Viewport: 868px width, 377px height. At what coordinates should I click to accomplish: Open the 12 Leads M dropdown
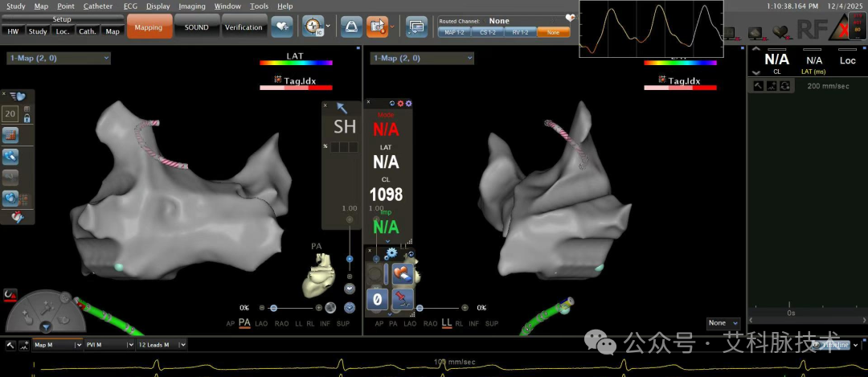click(x=162, y=345)
